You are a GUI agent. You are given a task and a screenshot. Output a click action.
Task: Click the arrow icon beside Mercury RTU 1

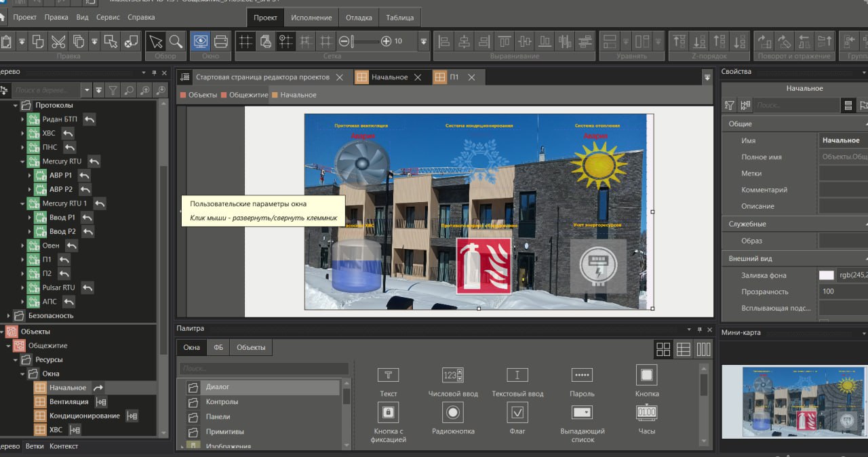(x=100, y=203)
